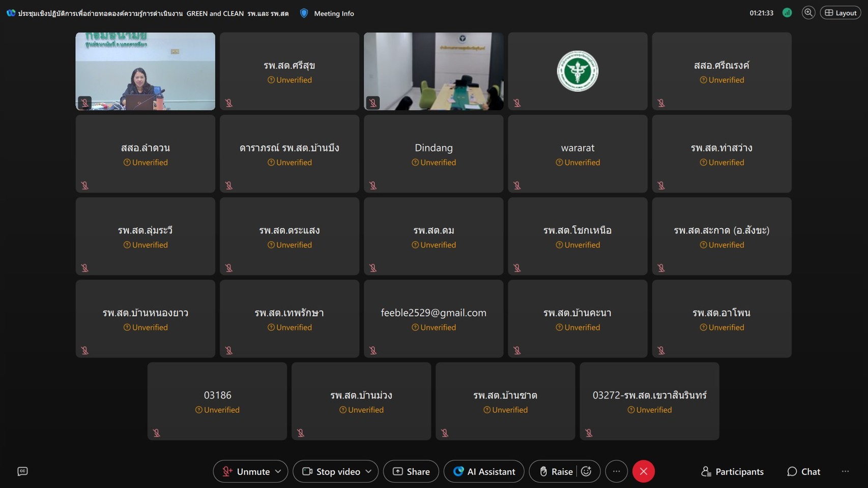Click the green network status indicator

(x=787, y=13)
